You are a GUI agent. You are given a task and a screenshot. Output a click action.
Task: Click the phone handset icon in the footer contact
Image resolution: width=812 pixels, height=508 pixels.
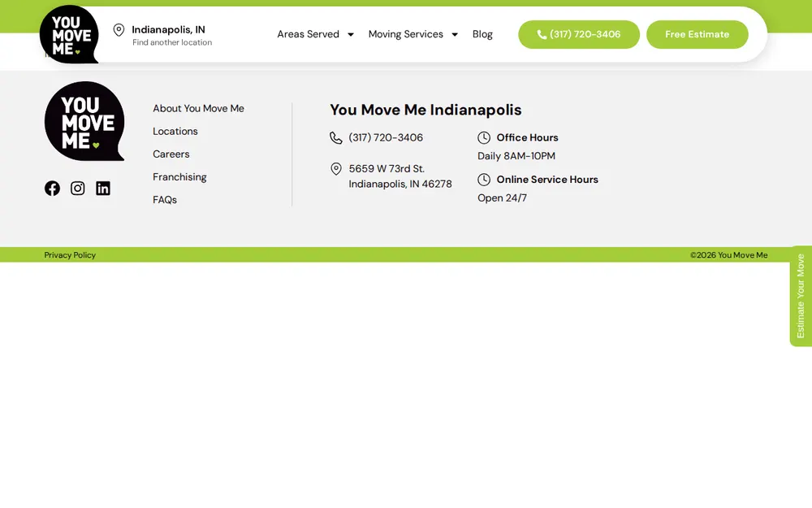click(336, 138)
